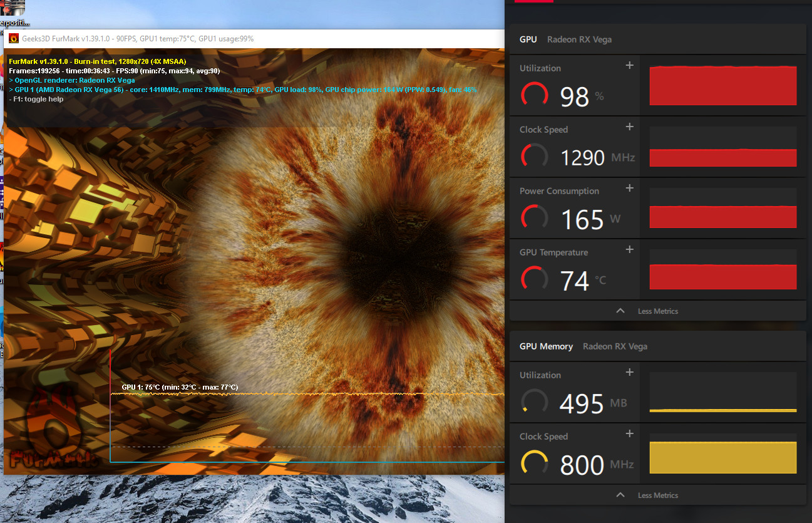Click the memory Utilization yellow history graph
812x523 pixels.
click(723, 392)
